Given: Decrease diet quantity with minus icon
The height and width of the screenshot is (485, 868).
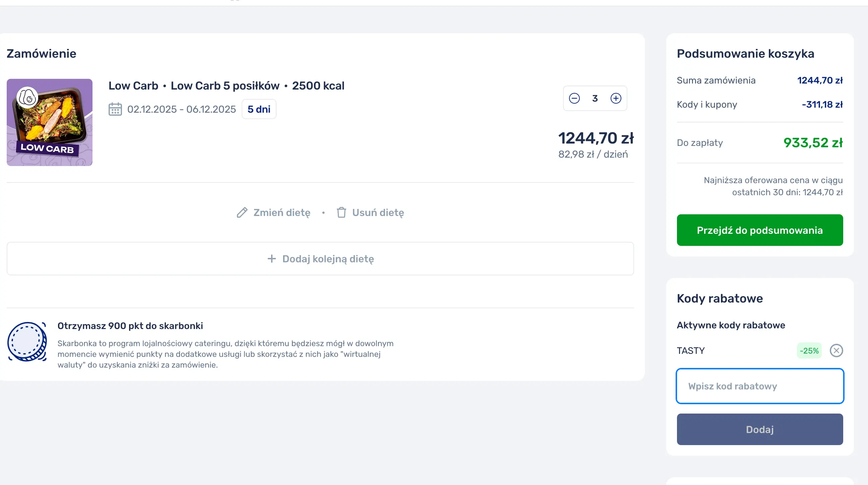Looking at the screenshot, I should coord(574,98).
